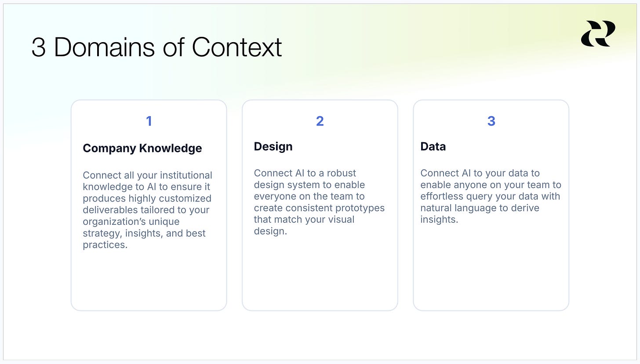Select the "Design" card heading

(273, 147)
